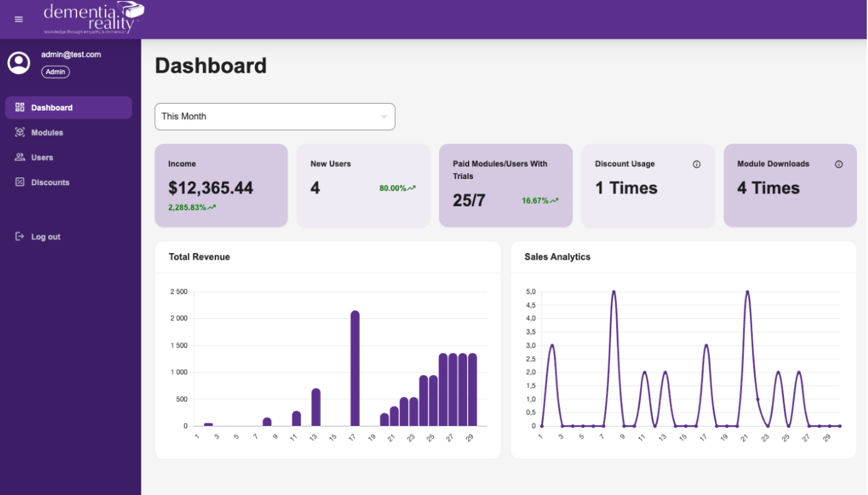Image resolution: width=868 pixels, height=495 pixels.
Task: Click the Dashboard grid icon in sidebar
Action: pyautogui.click(x=20, y=107)
